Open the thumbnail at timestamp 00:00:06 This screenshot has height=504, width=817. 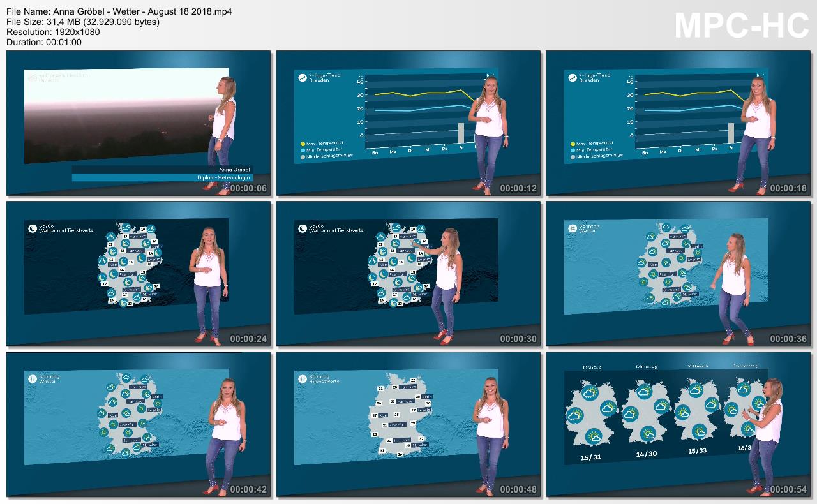(139, 123)
